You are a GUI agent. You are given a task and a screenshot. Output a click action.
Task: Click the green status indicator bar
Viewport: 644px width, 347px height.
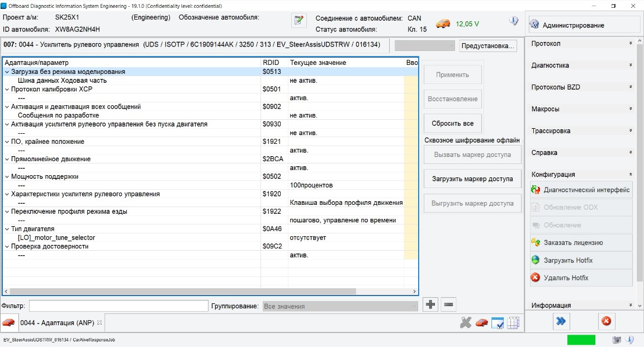tap(581, 340)
